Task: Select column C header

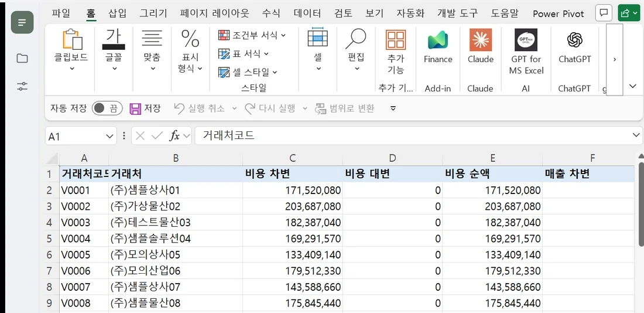Action: coord(292,158)
